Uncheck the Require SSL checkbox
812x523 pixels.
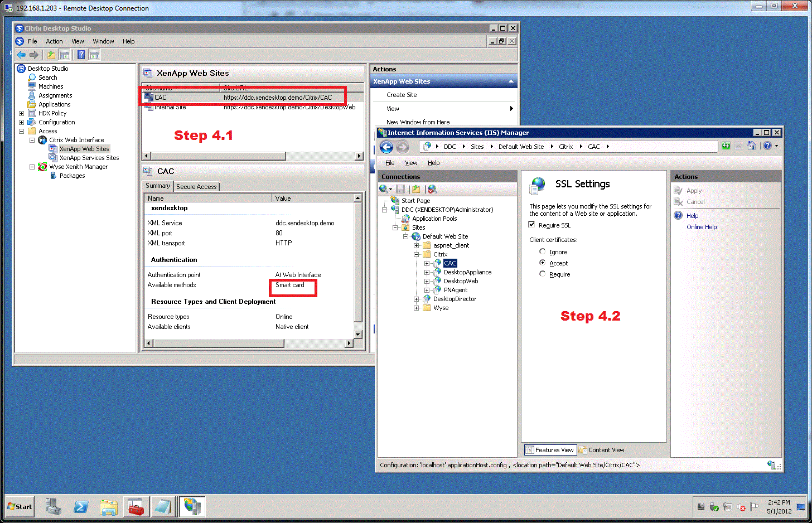click(x=531, y=225)
